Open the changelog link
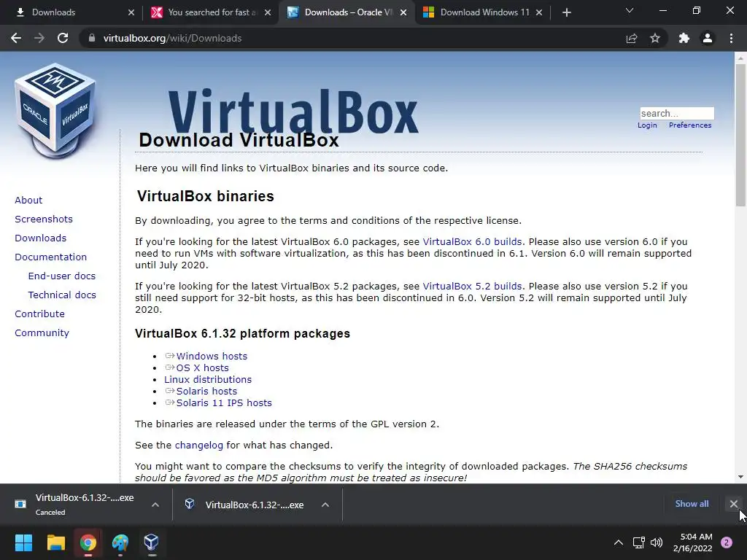 [198, 446]
